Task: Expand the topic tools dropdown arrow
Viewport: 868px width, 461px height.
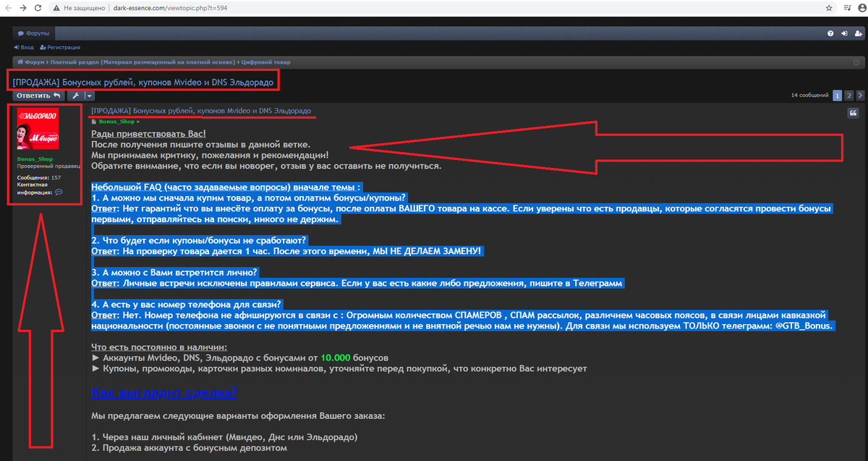Action: coord(89,96)
